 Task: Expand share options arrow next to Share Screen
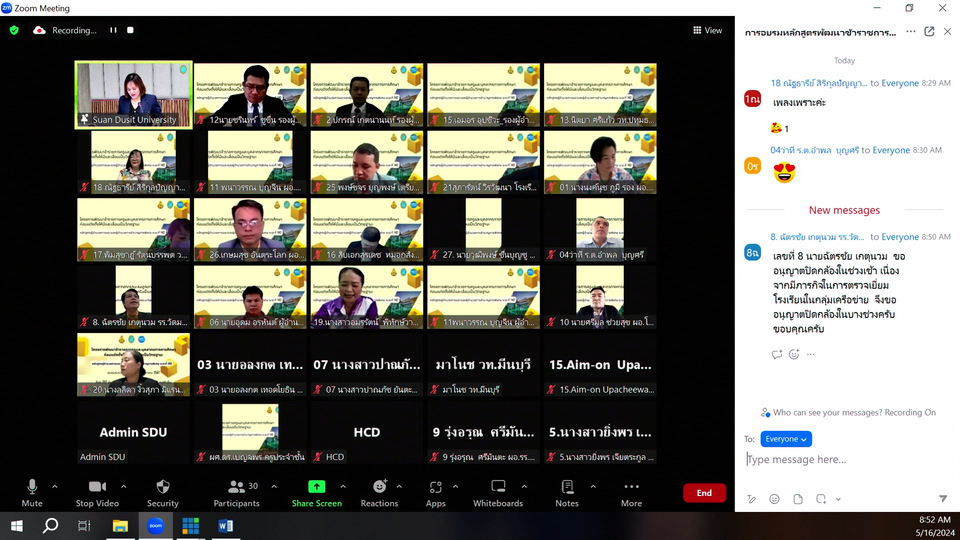pos(343,487)
